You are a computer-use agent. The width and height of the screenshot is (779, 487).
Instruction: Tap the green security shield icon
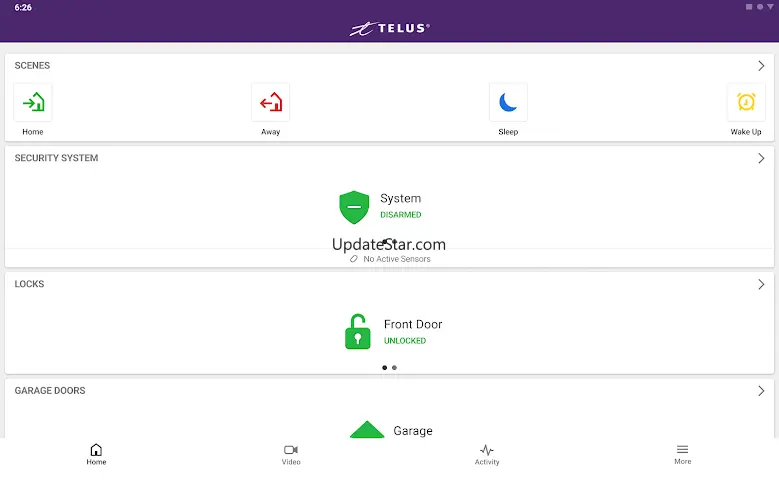click(x=354, y=207)
